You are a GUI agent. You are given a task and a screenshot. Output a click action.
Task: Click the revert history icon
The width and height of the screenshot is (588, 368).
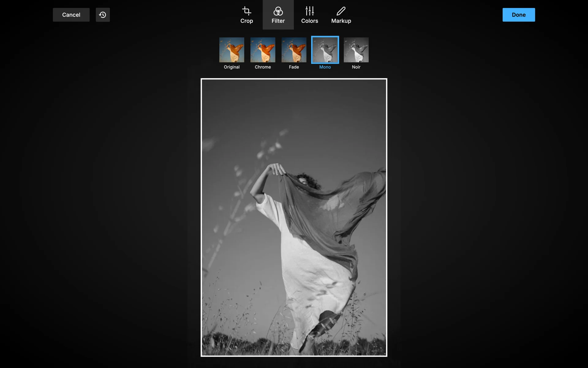click(103, 15)
